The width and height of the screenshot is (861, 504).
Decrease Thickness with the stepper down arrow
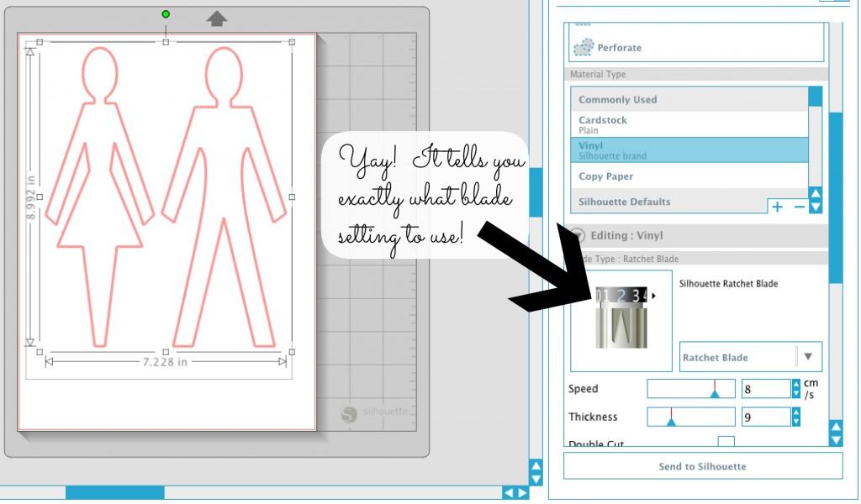coord(796,422)
